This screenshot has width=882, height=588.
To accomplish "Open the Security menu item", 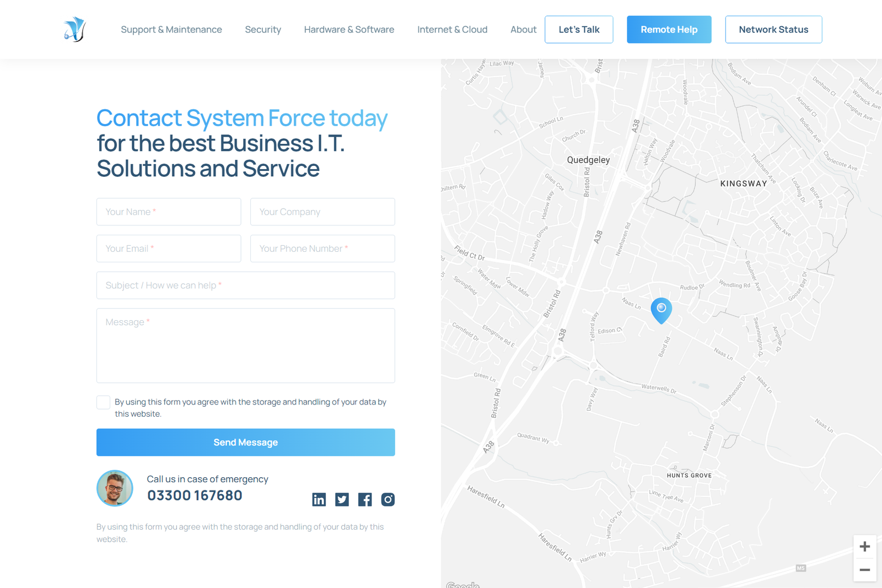I will 263,29.
